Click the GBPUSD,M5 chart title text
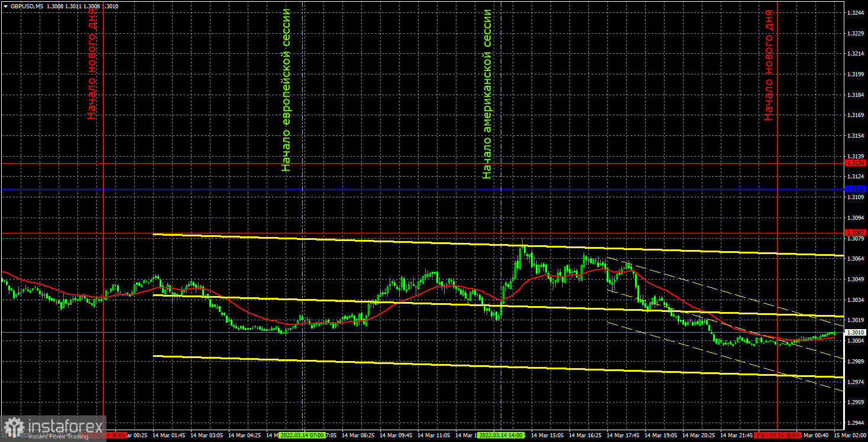 26,6
